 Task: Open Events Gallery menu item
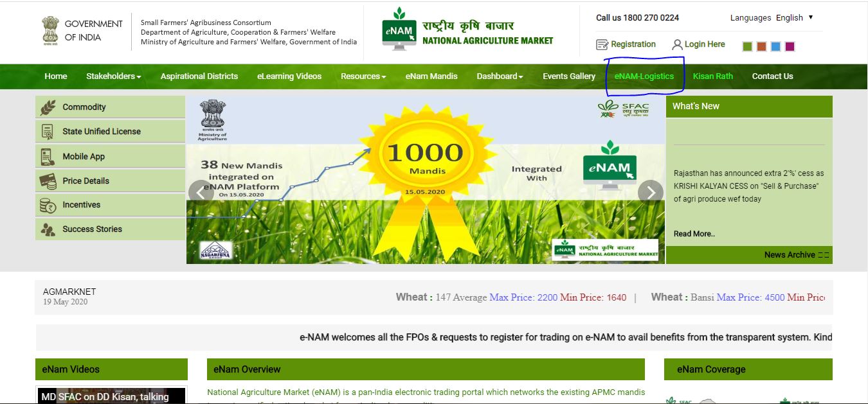(x=569, y=76)
